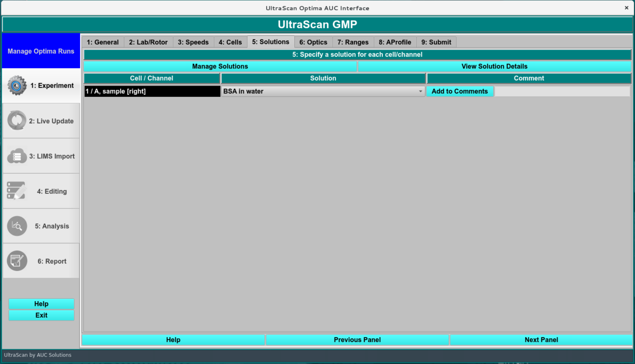This screenshot has width=635, height=364.
Task: Go to the 9: Submit tab
Action: 436,42
